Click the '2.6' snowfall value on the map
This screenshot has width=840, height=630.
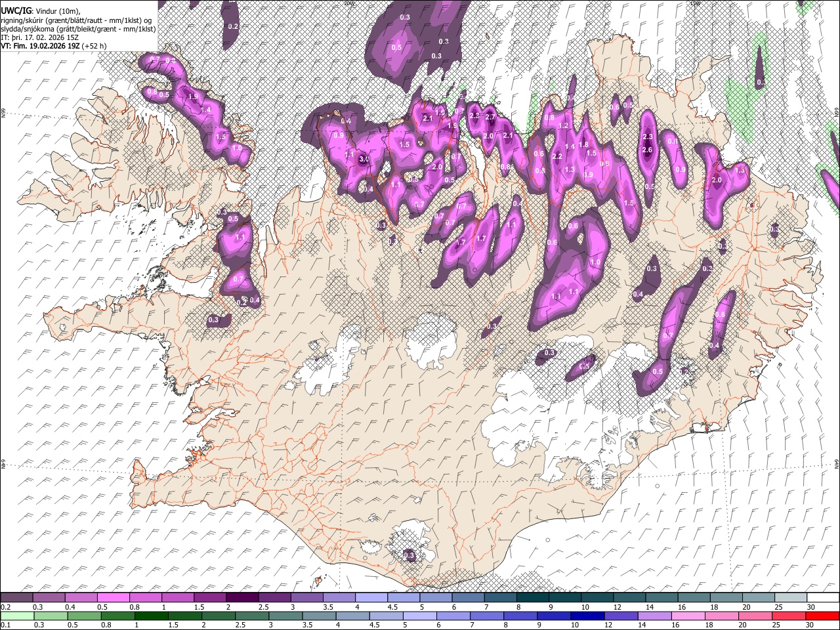(x=648, y=150)
